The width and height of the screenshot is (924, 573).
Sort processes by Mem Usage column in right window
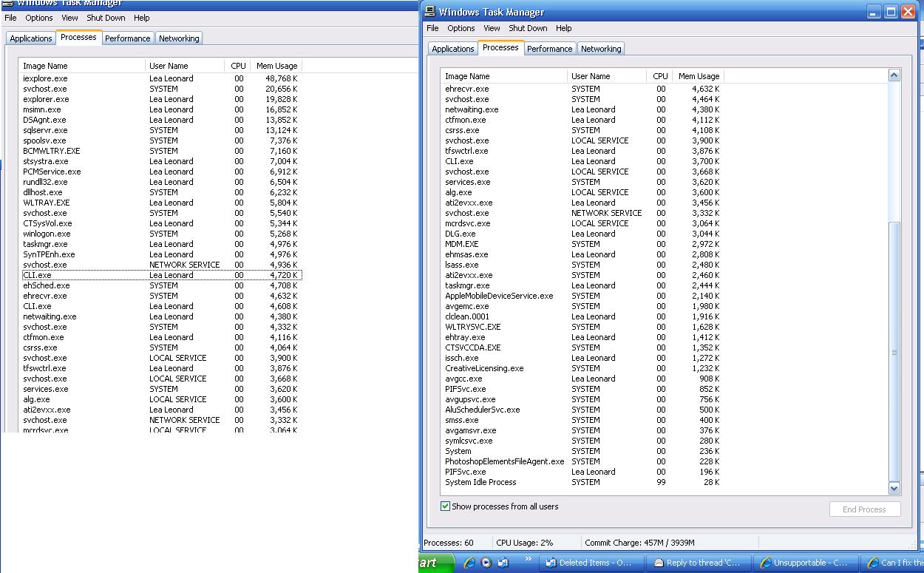click(698, 76)
